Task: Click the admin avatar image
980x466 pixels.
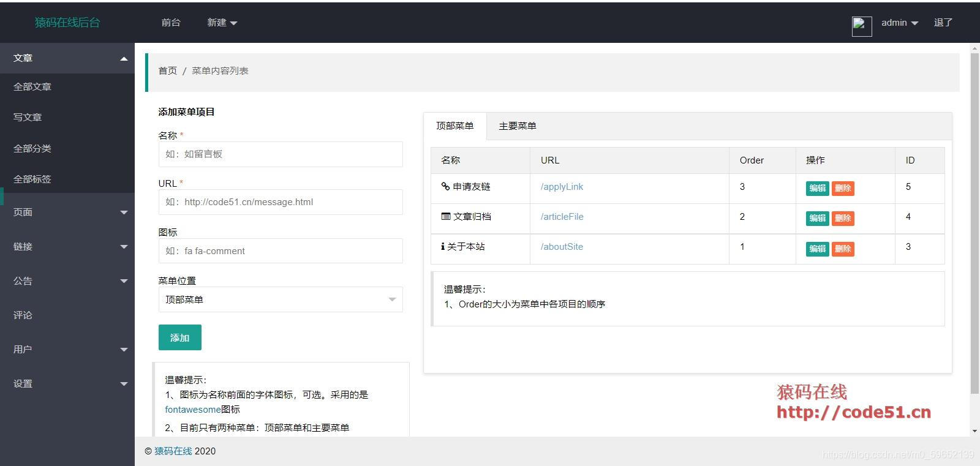Action: tap(862, 26)
